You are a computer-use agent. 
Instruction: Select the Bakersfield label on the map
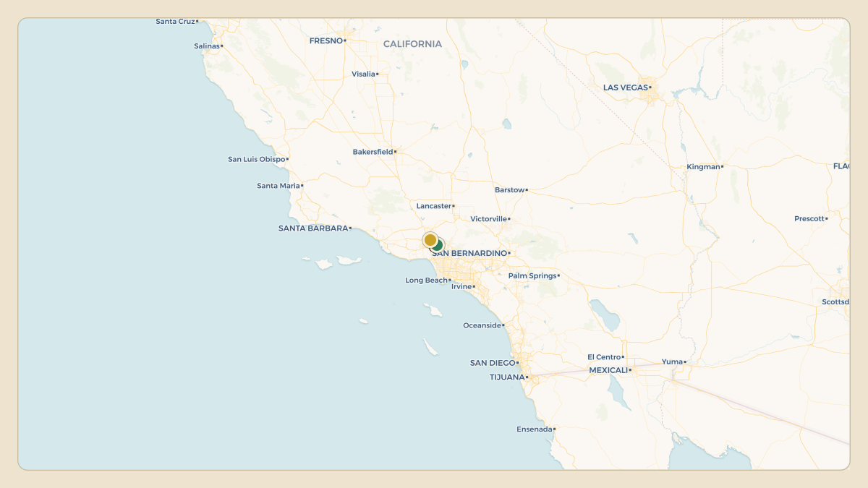click(373, 152)
